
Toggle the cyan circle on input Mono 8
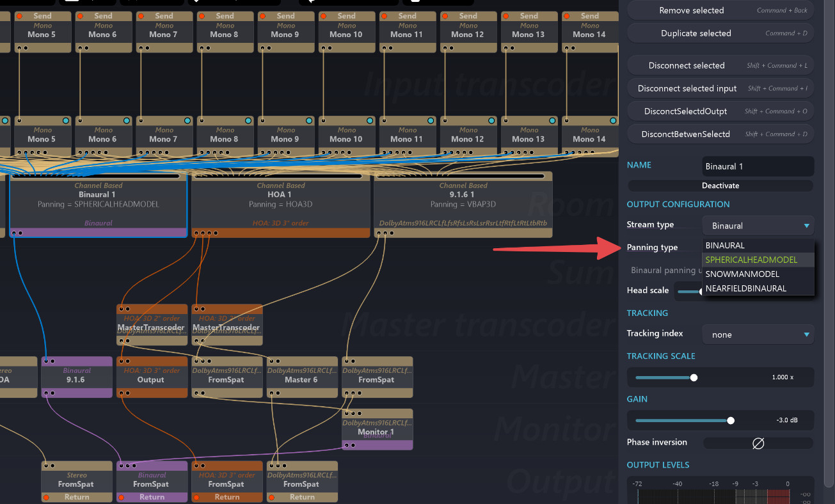click(x=248, y=120)
